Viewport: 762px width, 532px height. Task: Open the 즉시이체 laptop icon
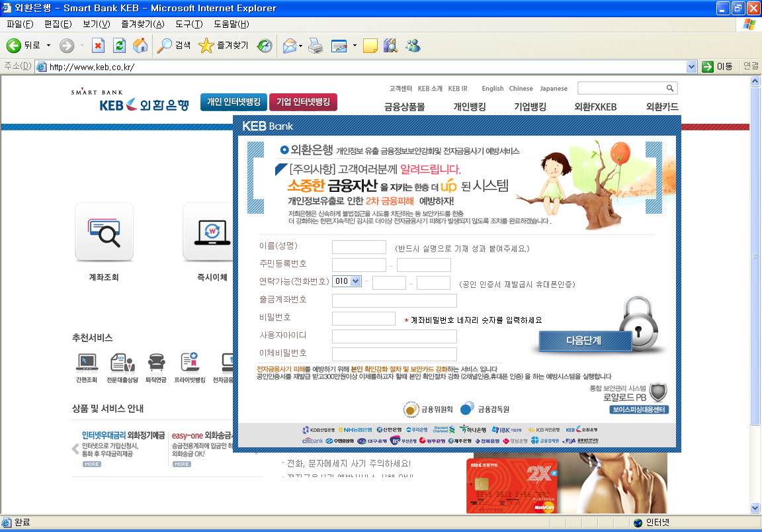pyautogui.click(x=208, y=232)
